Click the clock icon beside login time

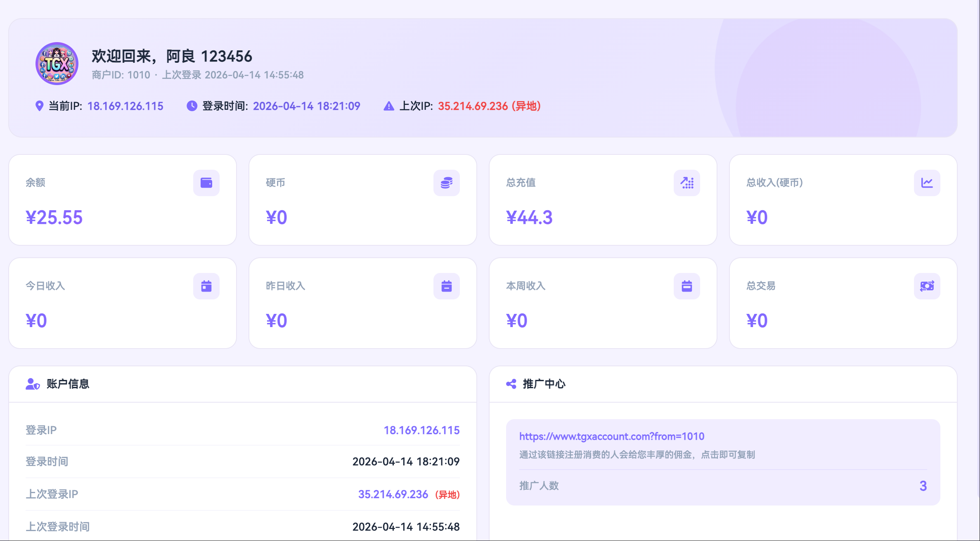[x=192, y=106]
